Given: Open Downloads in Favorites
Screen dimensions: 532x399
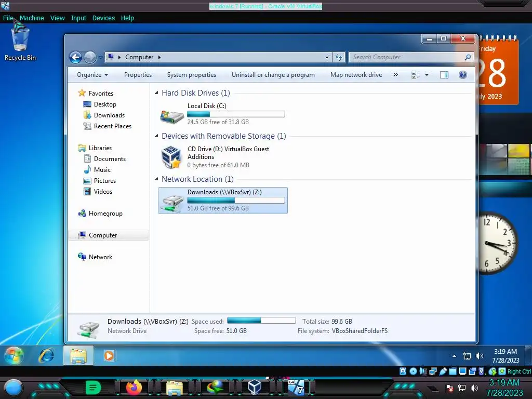Looking at the screenshot, I should 109,115.
